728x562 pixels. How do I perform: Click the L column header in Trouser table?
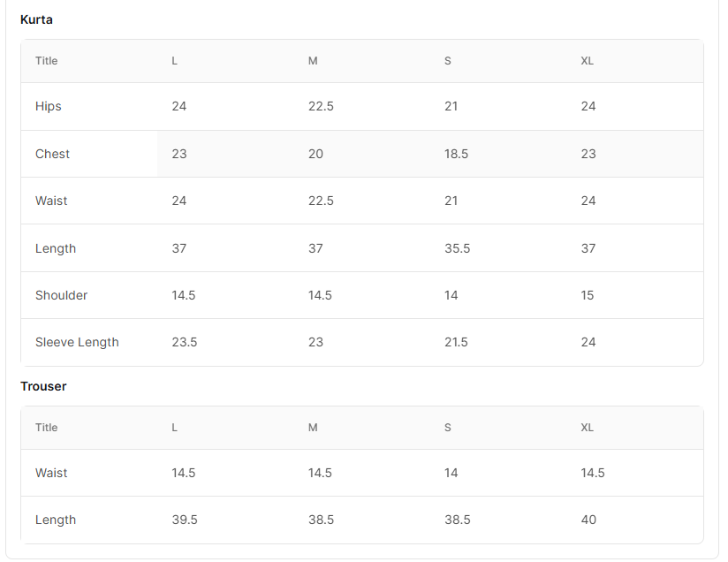click(x=175, y=428)
